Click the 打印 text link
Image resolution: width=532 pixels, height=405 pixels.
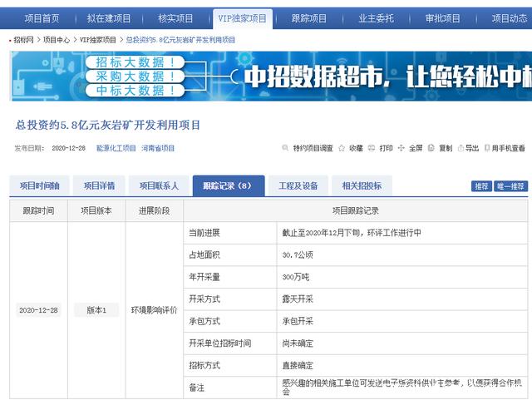(x=386, y=148)
